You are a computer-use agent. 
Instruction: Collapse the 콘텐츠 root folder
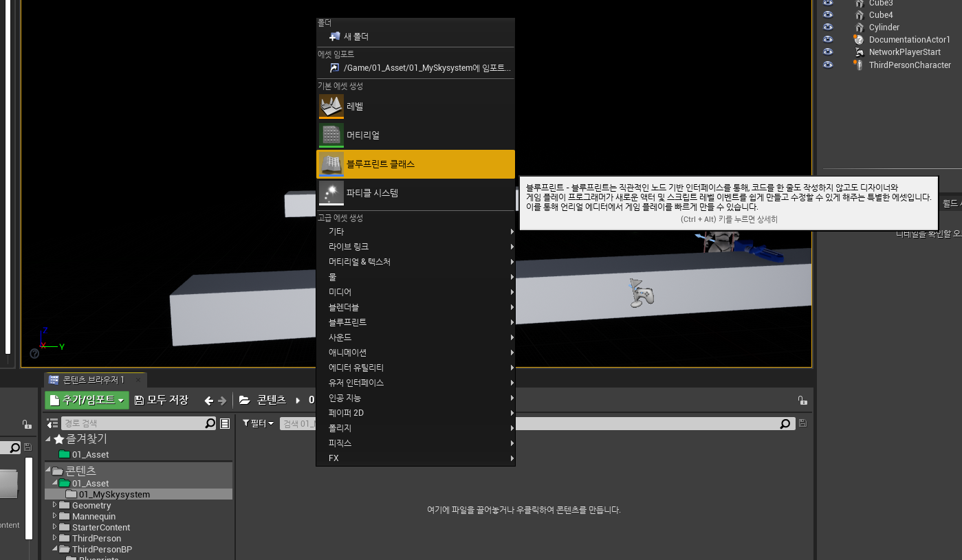coord(48,471)
